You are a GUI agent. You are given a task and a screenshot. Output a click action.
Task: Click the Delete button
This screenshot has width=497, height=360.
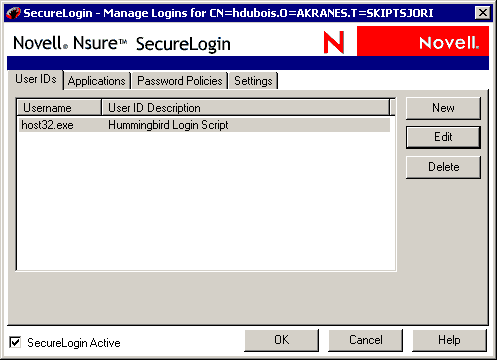pos(443,167)
